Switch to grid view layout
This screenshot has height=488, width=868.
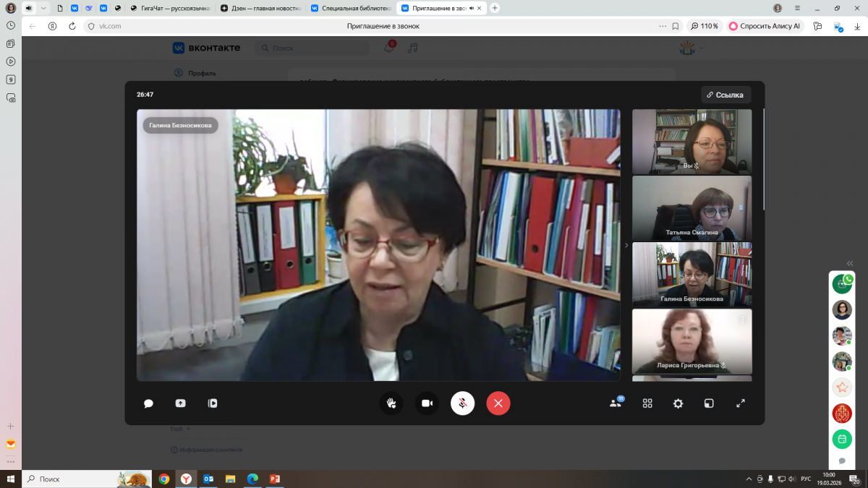[x=647, y=403]
